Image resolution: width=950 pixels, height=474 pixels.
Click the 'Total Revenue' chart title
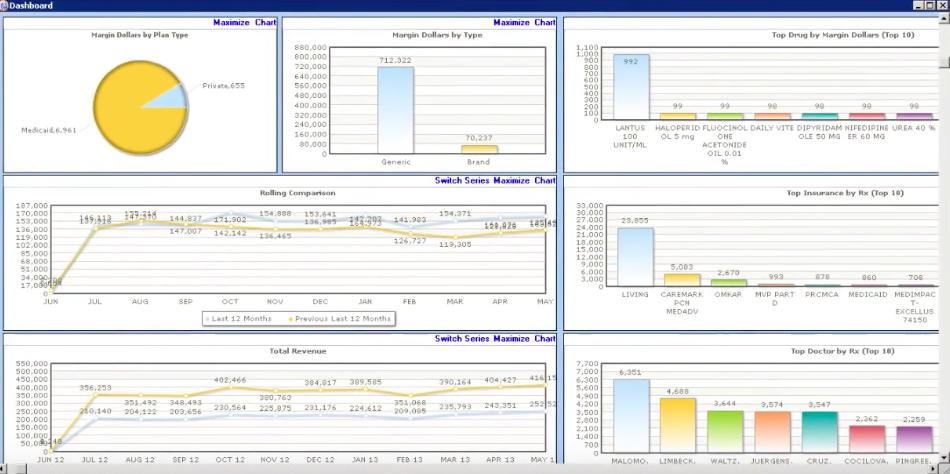tap(297, 351)
